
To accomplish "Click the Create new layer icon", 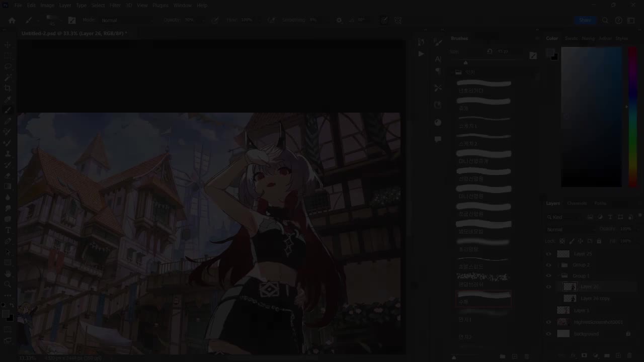I will 618,355.
